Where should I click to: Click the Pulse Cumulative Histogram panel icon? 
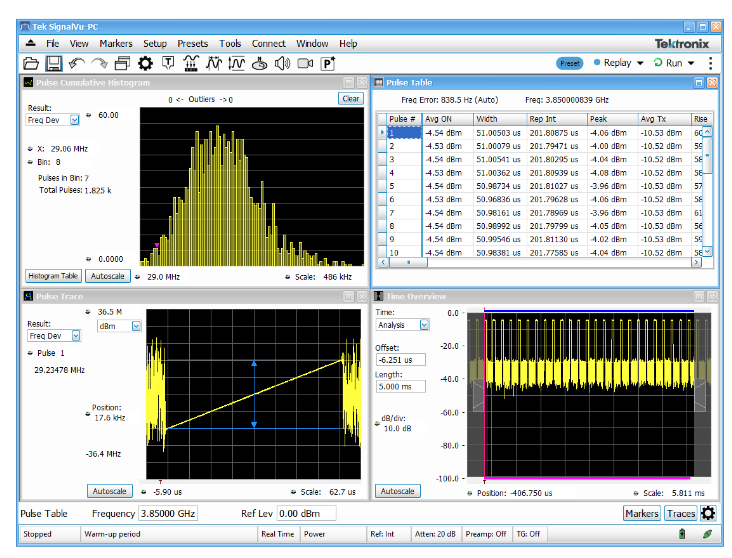(x=28, y=82)
